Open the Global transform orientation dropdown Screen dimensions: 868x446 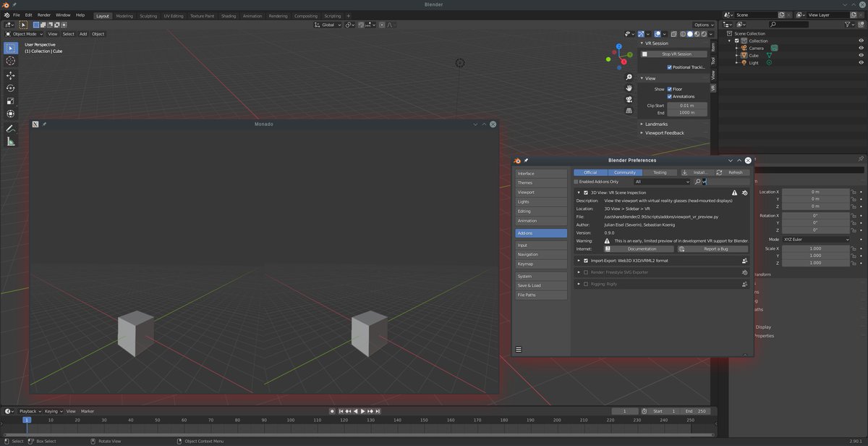point(328,25)
